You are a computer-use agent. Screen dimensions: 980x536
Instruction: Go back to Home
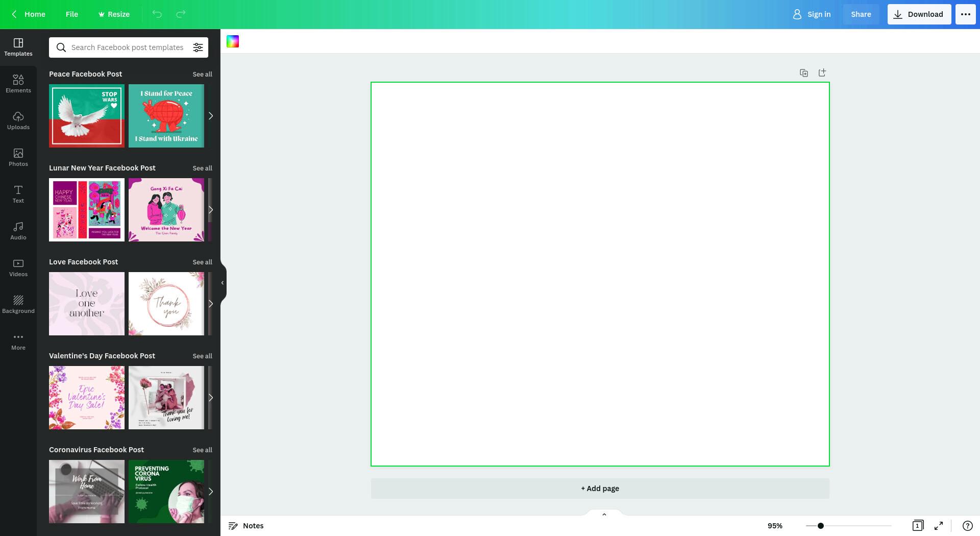click(29, 14)
